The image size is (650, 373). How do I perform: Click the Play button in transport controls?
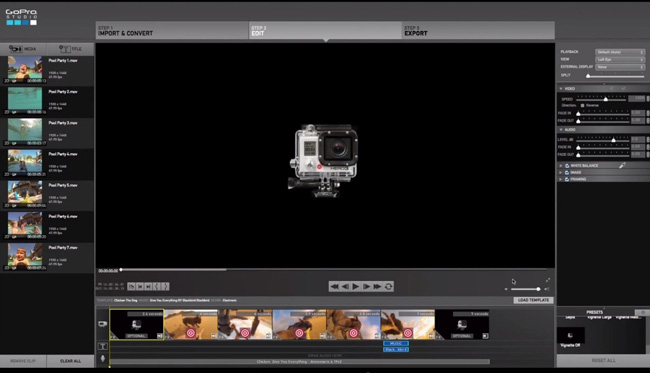[x=356, y=286]
